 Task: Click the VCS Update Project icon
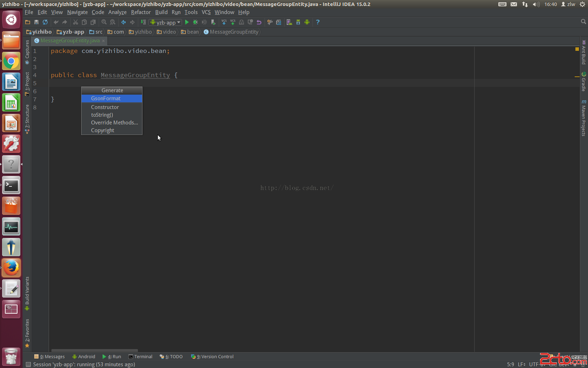[x=224, y=22]
